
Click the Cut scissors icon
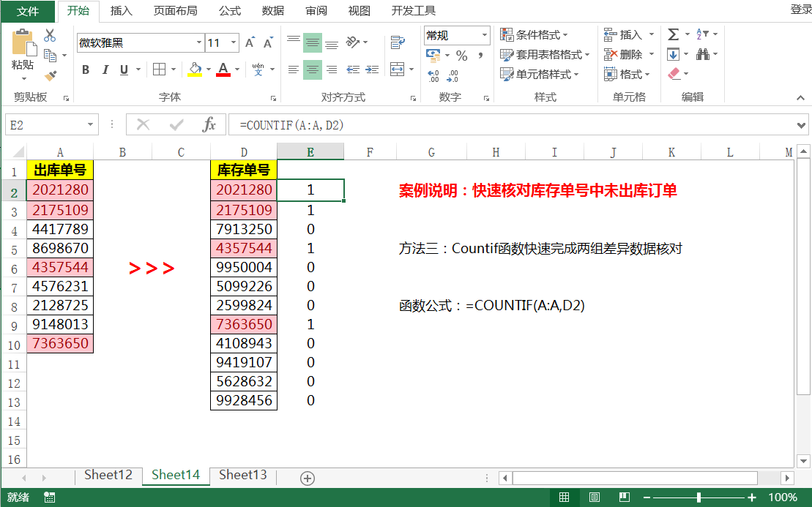50,35
